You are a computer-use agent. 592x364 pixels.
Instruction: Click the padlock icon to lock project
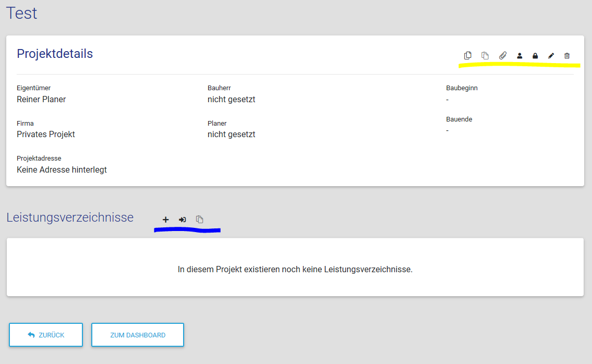click(535, 56)
